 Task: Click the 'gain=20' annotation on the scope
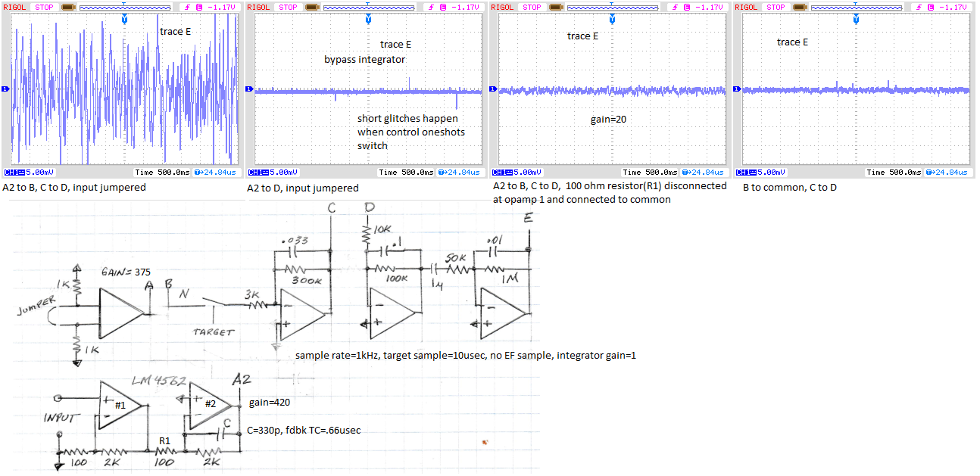[x=609, y=120]
